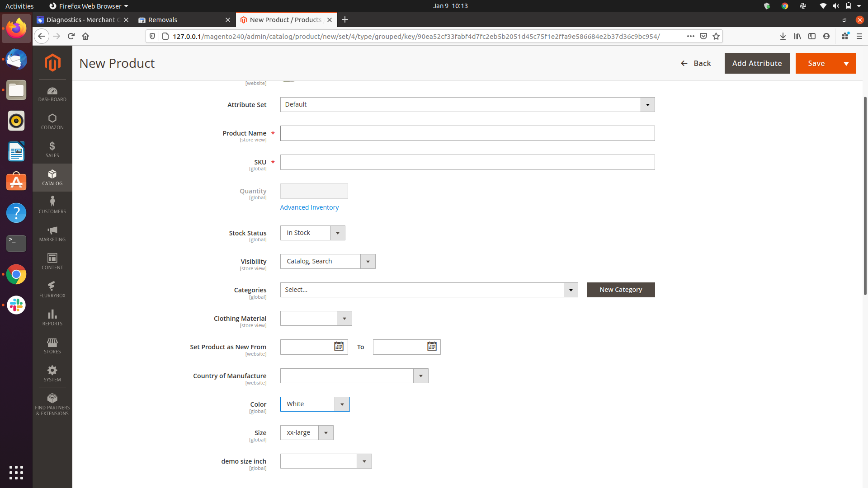Click the Add Attribute button
868x488 pixels.
(x=757, y=63)
